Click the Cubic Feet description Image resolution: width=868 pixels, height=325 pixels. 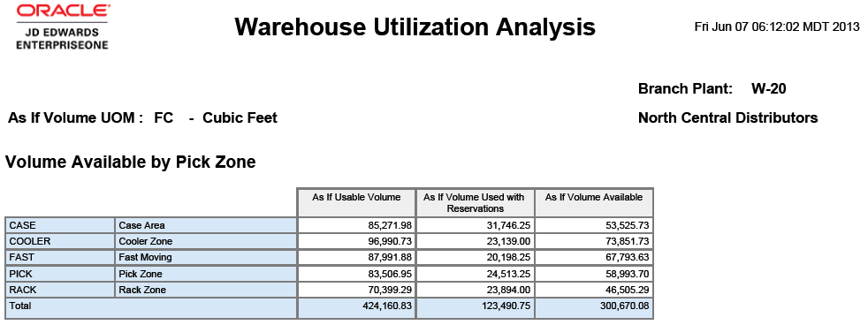[240, 117]
